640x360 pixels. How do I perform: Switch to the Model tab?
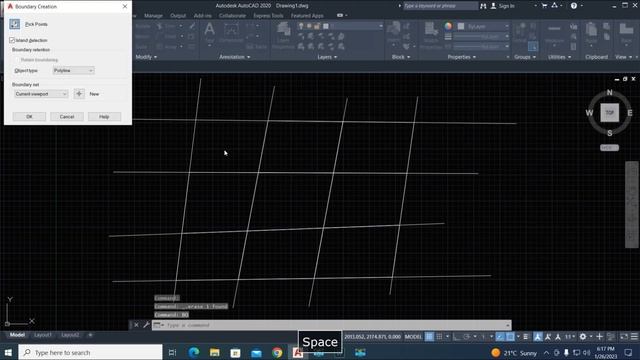point(17,335)
